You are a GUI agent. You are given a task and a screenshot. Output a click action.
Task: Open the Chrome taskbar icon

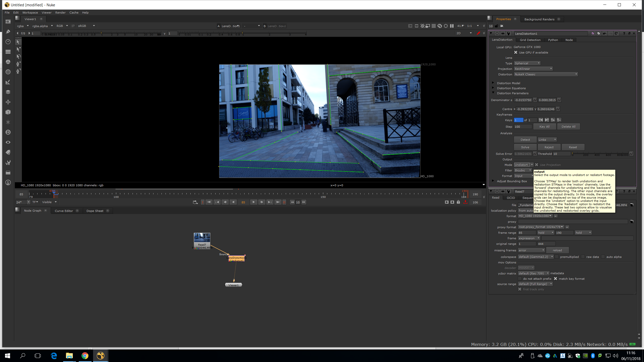click(85, 356)
